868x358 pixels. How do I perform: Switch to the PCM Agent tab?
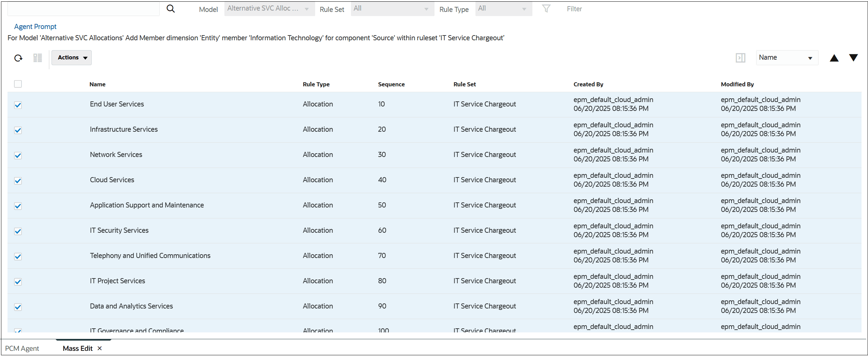coord(22,348)
